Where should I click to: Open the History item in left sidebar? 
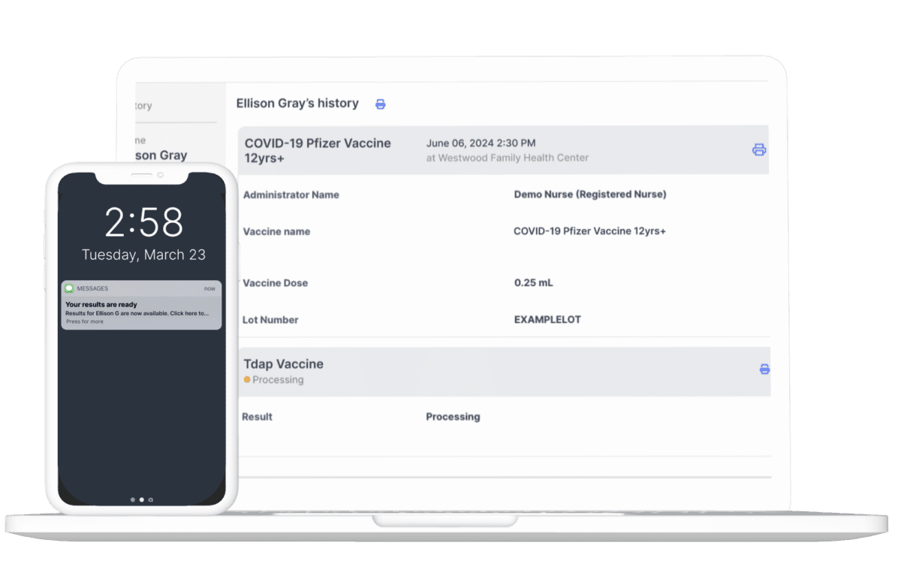pos(143,106)
